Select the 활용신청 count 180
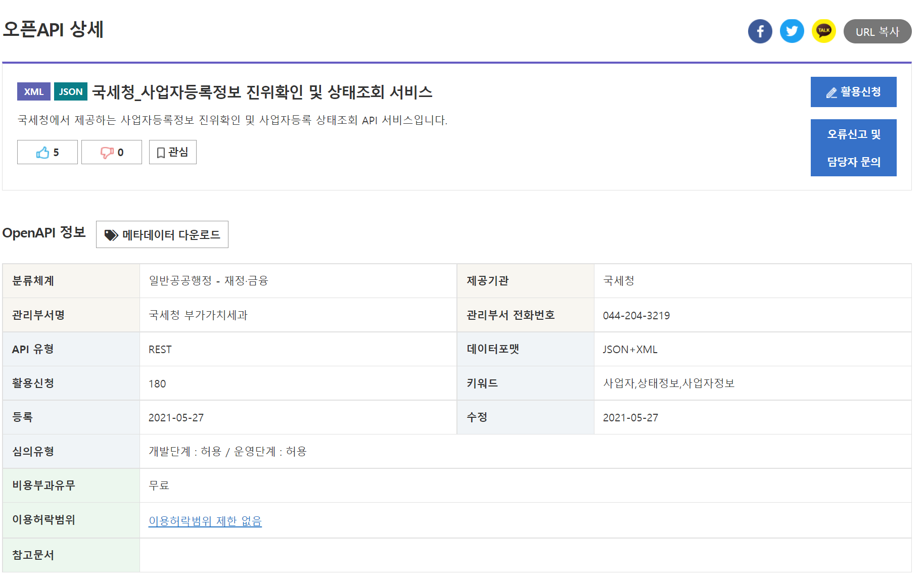The width and height of the screenshot is (924, 583). 157,383
